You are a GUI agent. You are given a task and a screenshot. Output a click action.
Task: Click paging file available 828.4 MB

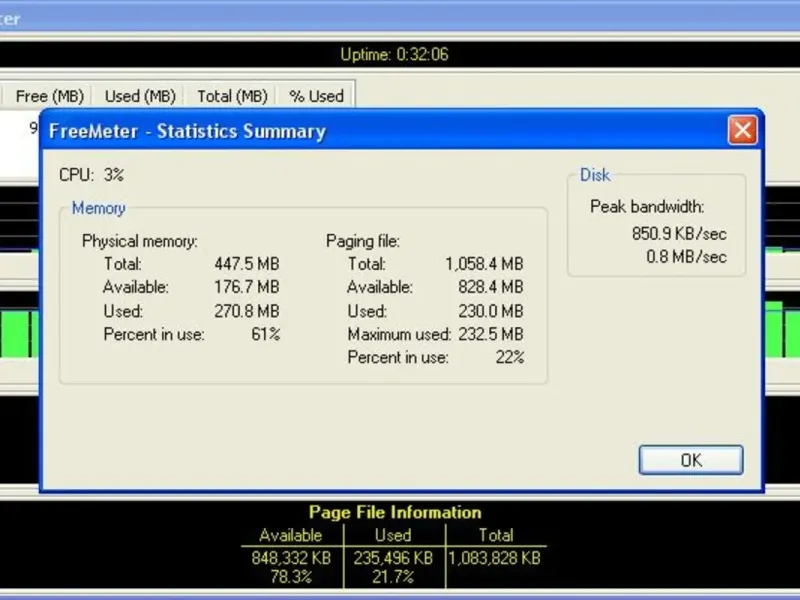pos(490,287)
